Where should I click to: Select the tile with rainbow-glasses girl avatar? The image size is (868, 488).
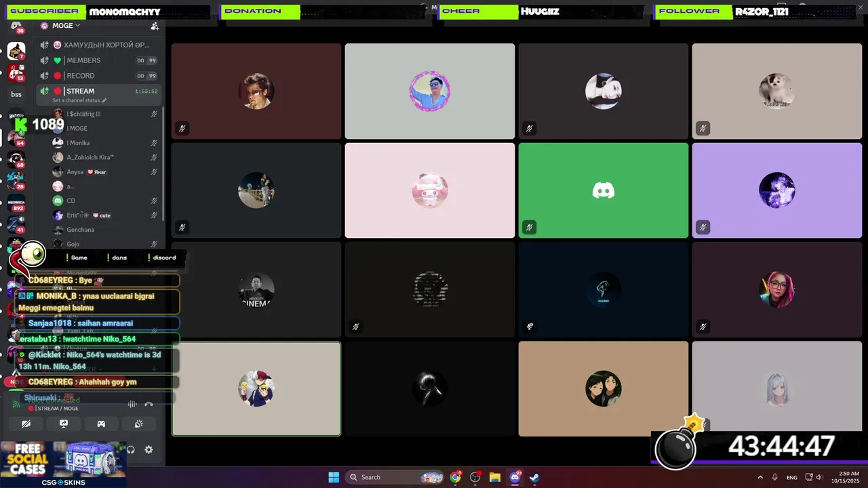pos(777,289)
